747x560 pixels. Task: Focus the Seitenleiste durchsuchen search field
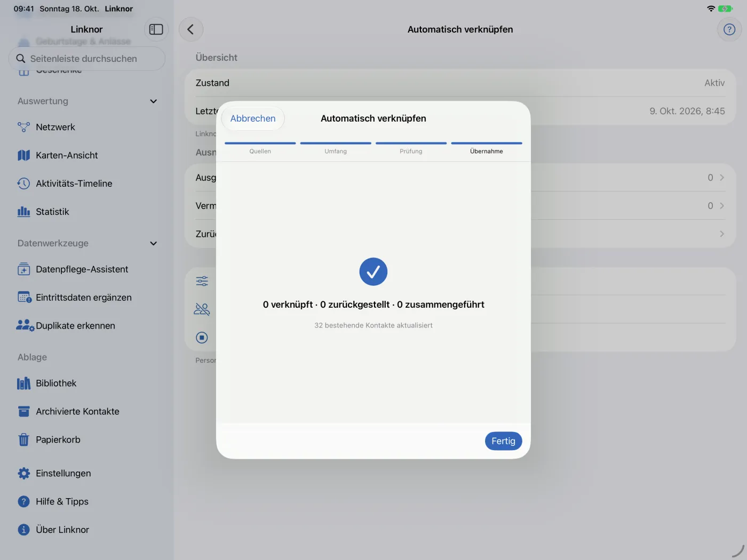(87, 59)
